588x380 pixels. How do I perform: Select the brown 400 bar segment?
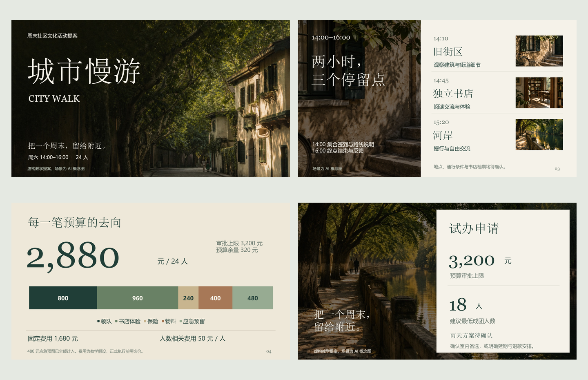coord(215,298)
